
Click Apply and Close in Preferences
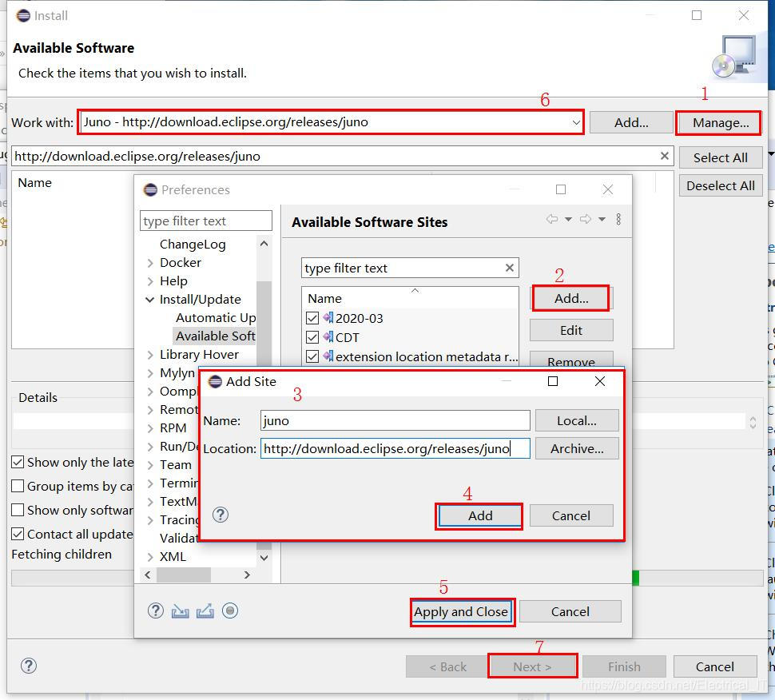(461, 611)
